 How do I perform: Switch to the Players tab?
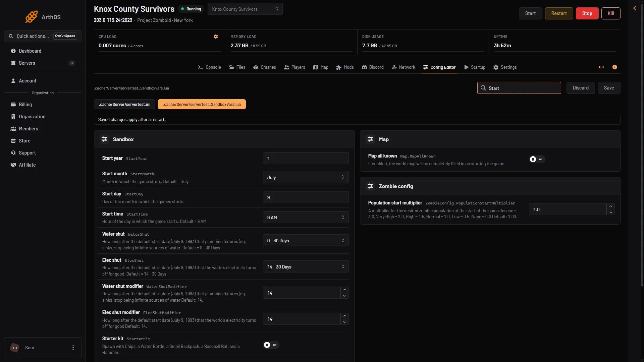[x=294, y=67]
